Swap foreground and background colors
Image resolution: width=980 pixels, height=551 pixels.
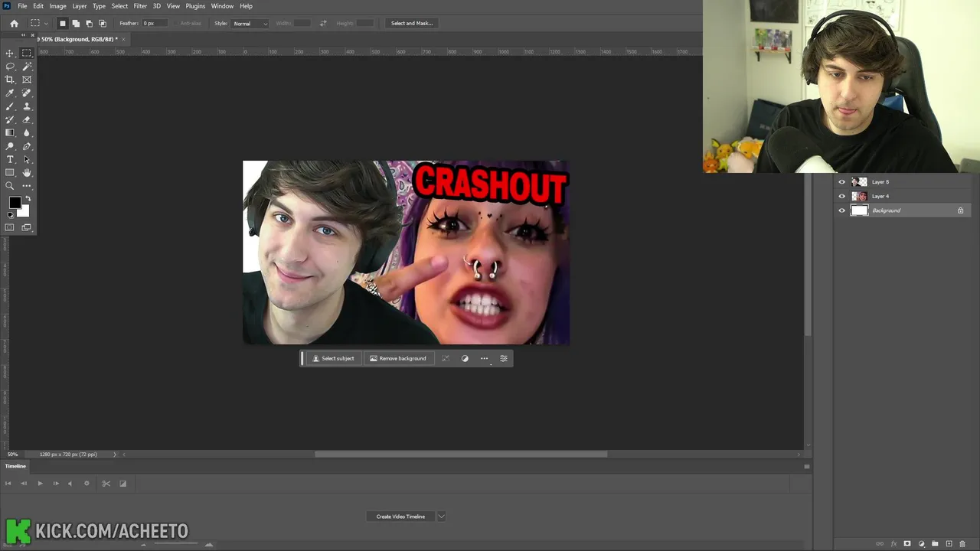point(28,199)
